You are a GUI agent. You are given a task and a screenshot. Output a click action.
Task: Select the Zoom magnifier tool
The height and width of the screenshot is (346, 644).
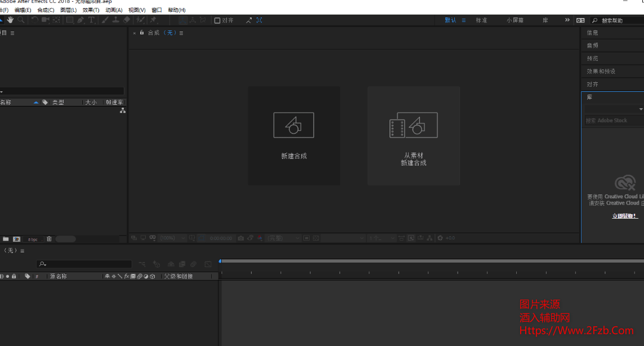(21, 20)
